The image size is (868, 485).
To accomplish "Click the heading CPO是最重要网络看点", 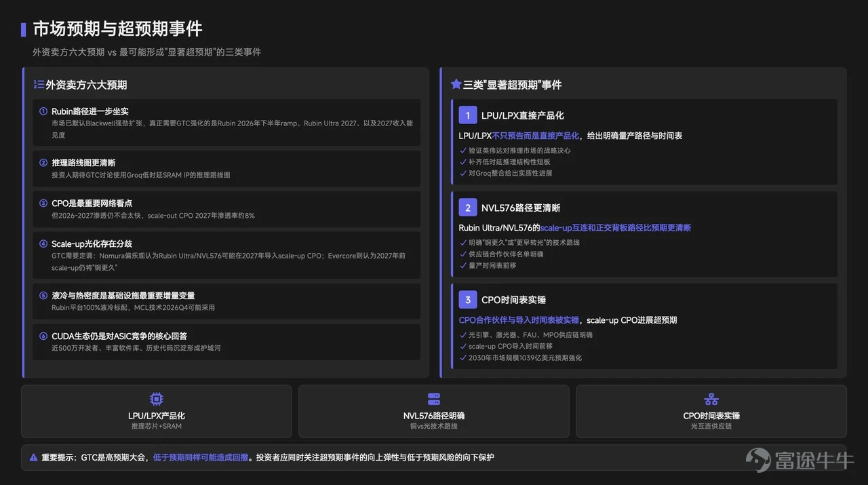I will 92,203.
